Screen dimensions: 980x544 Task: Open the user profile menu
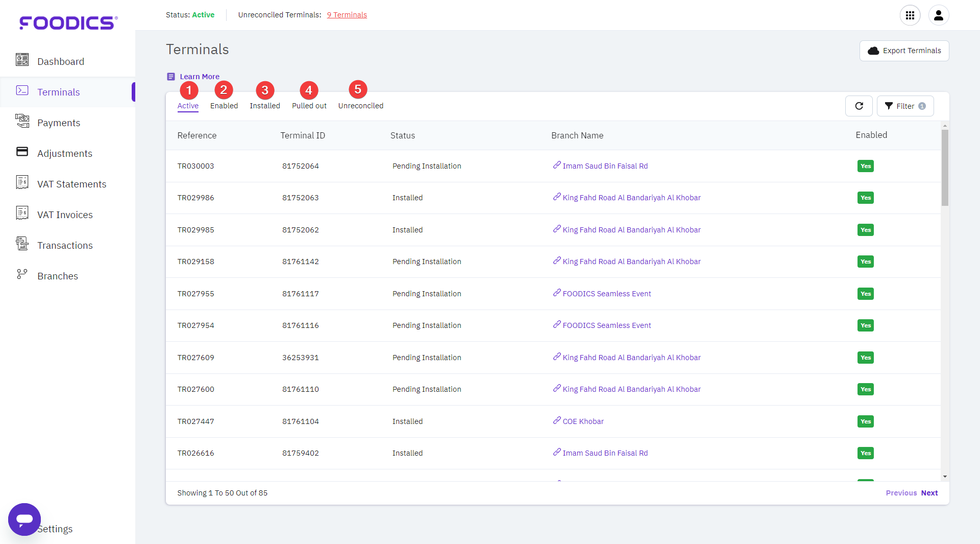[939, 15]
